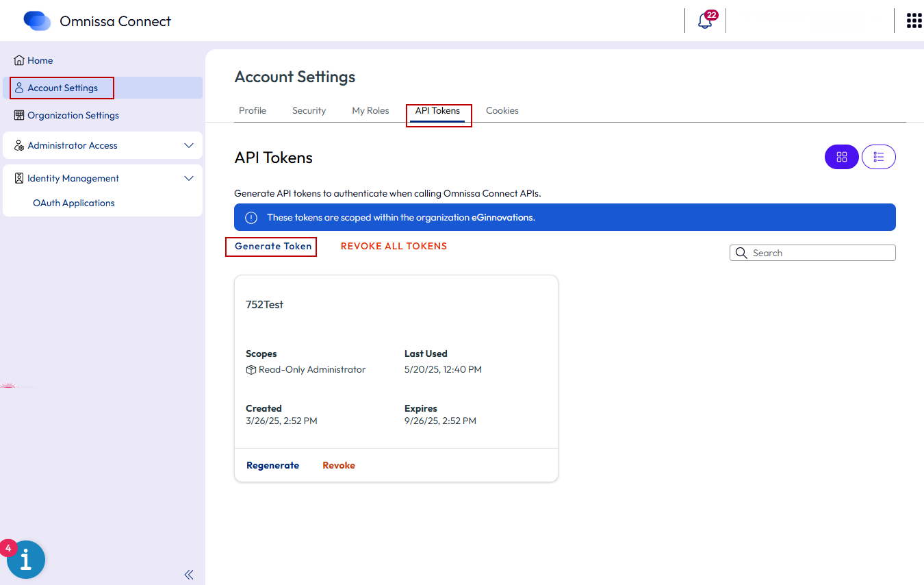Image resolution: width=924 pixels, height=585 pixels.
Task: Open the Security tab
Action: [309, 110]
